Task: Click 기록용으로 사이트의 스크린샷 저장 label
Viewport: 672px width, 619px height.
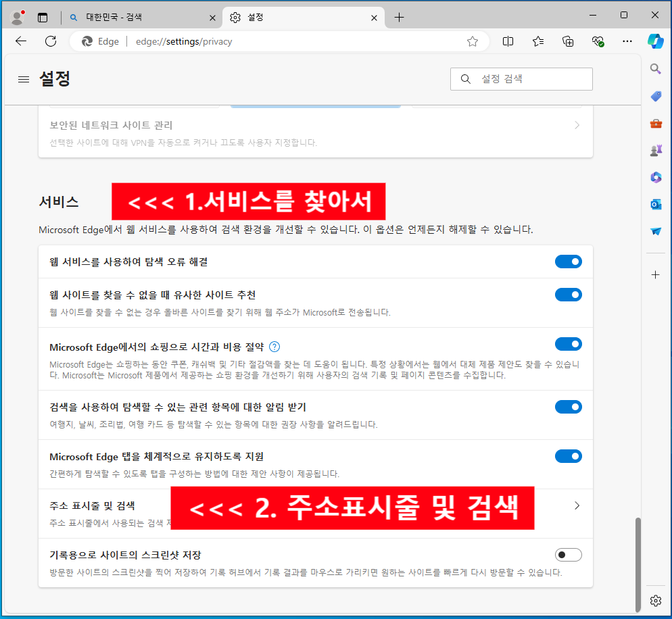Action: (x=125, y=555)
